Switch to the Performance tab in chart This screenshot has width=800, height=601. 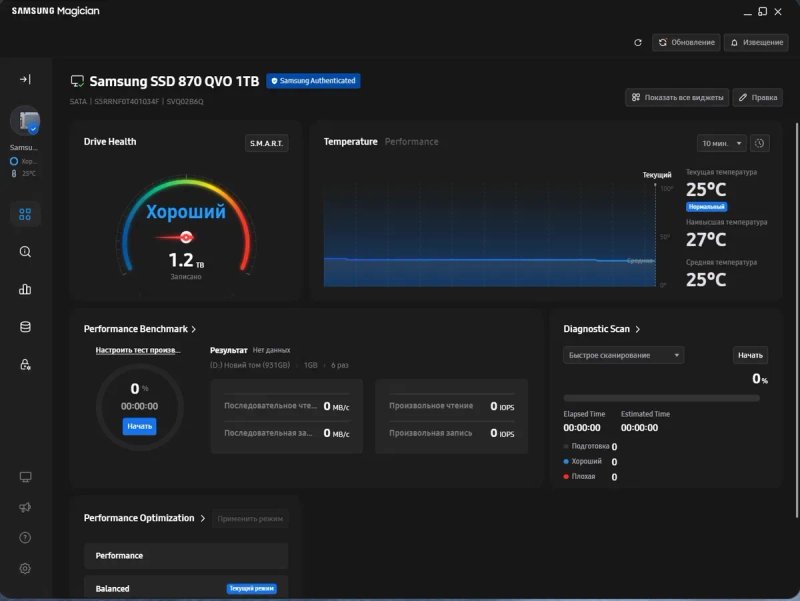pyautogui.click(x=411, y=142)
